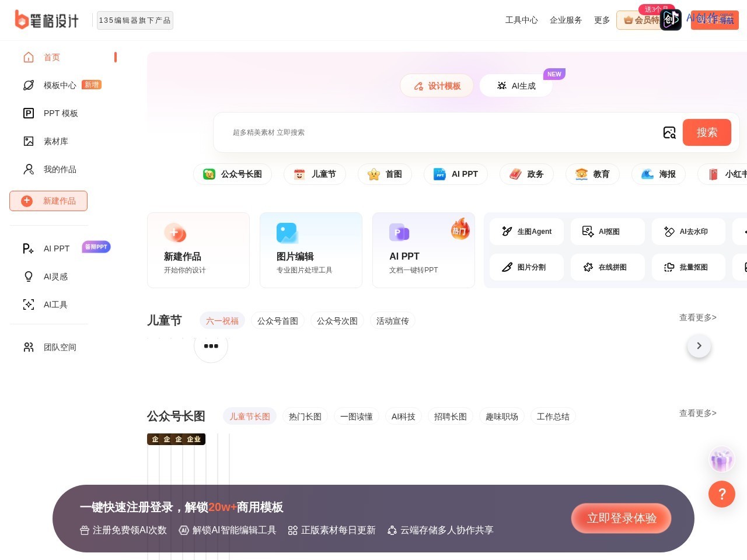The height and width of the screenshot is (560, 747).
Task: Switch to the 设计模板 search tab
Action: 437,86
